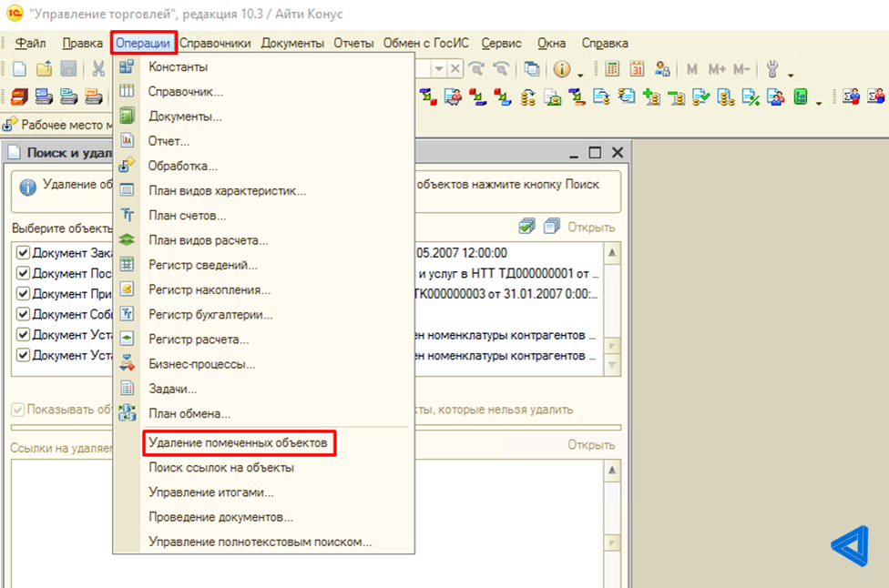Open the Окна menu
The width and height of the screenshot is (889, 588).
point(551,43)
